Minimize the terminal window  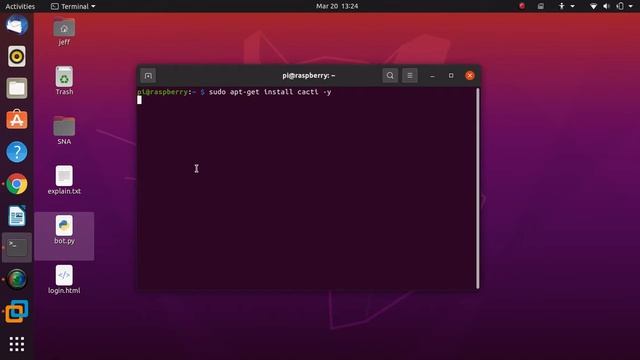point(432,76)
